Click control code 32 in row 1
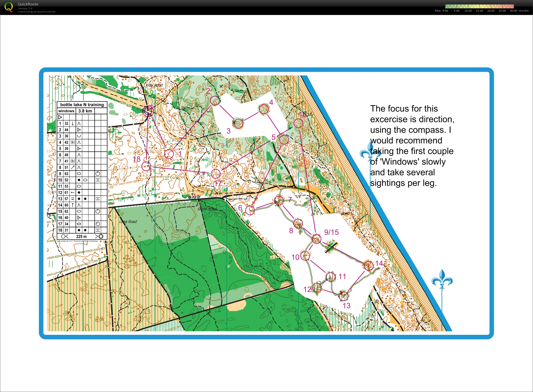The width and height of the screenshot is (533, 392). click(66, 124)
